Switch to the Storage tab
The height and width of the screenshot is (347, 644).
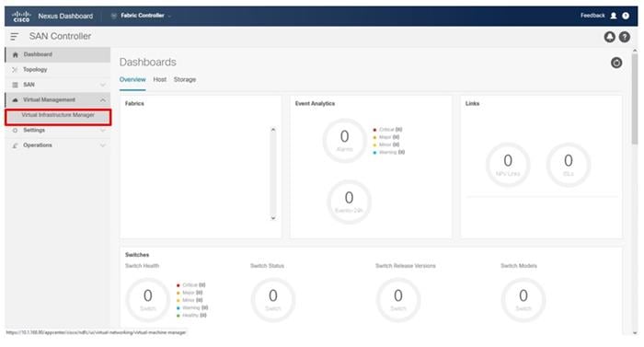(x=184, y=79)
